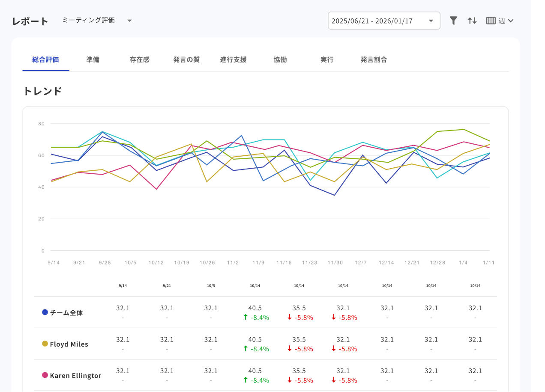Show the 発言割合 tab
Viewport: 545px width, 392px height.
point(374,59)
